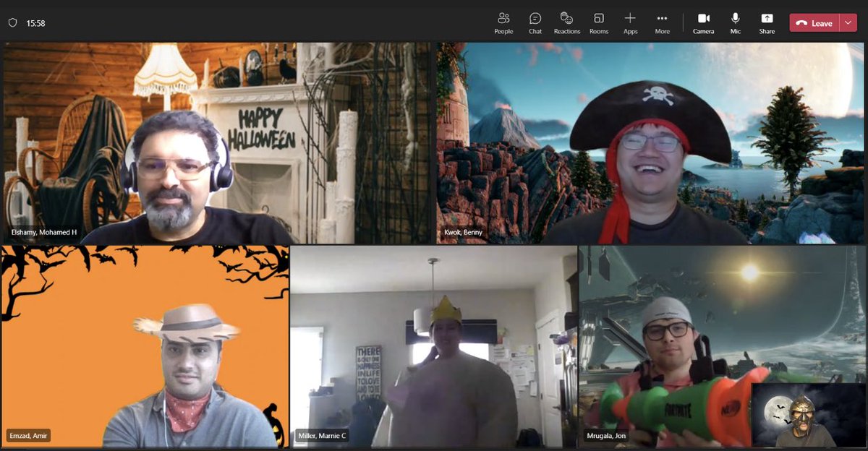Share your screen content
The width and height of the screenshot is (868, 451).
[x=767, y=23]
